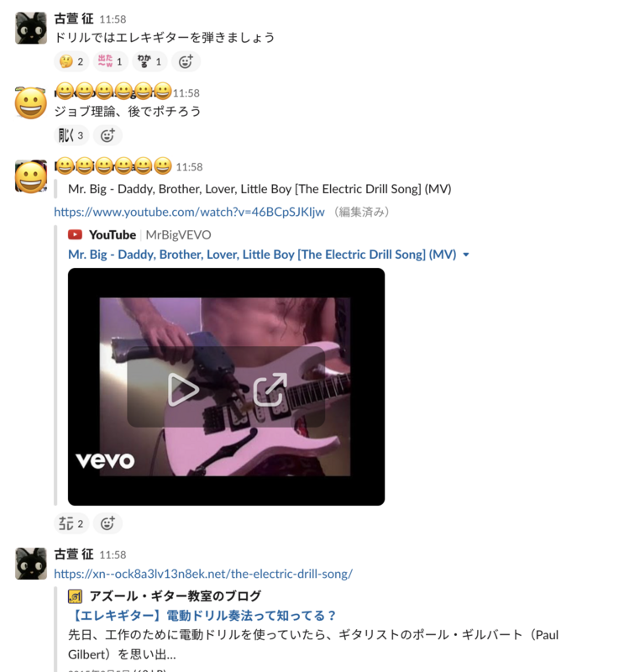Click the thinking face reaction with count 2
This screenshot has height=672, width=624.
[x=71, y=61]
